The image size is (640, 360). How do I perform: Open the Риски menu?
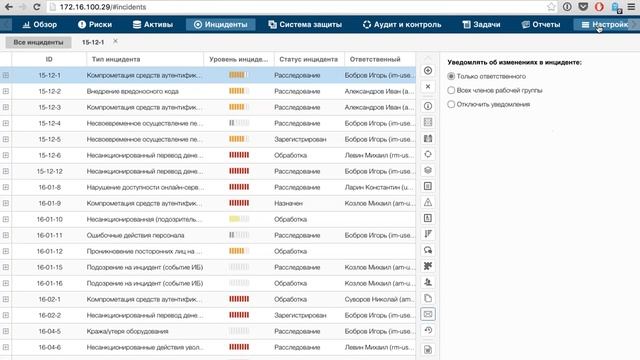(95, 24)
